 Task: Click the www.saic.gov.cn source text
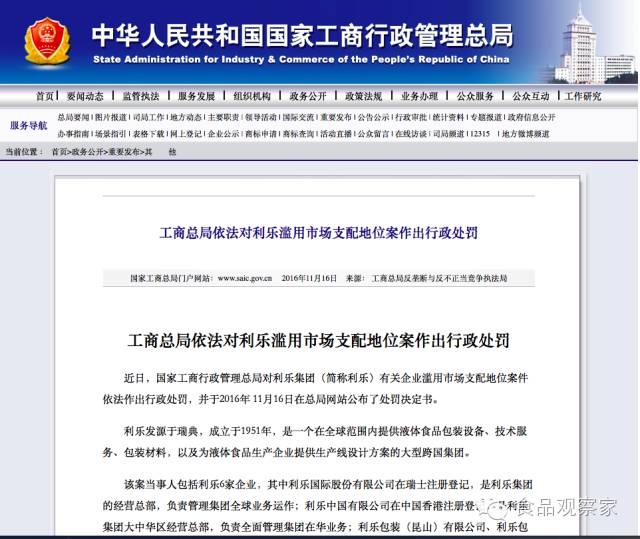click(x=244, y=278)
